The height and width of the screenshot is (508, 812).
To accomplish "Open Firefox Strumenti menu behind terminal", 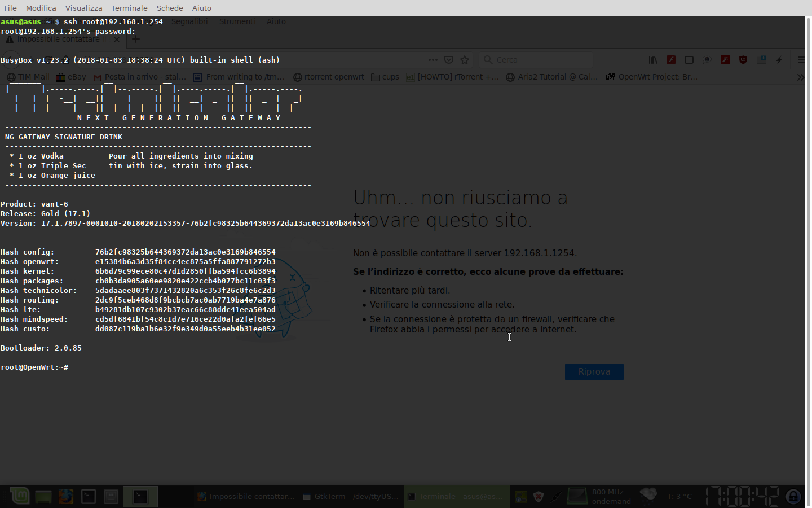I will click(237, 21).
